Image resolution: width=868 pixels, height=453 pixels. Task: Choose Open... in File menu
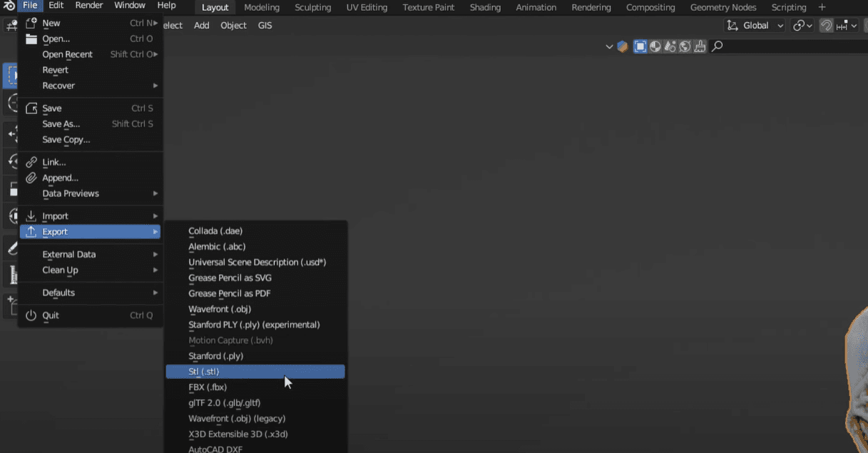[x=91, y=39]
